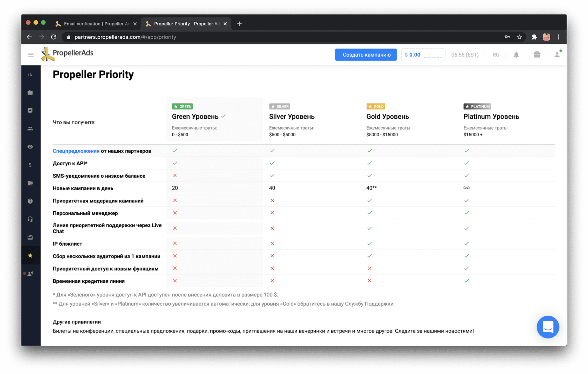This screenshot has width=588, height=374.
Task: Toggle SMS notification checkmark for Silver level
Action: click(272, 176)
